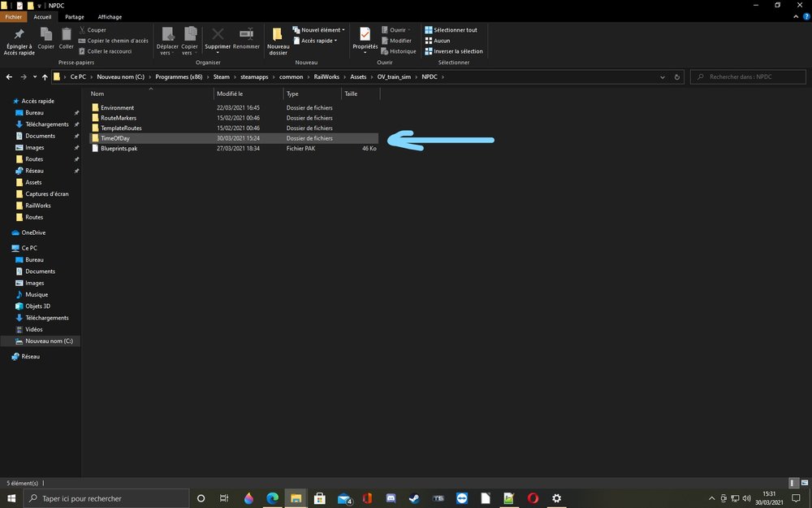Open Musique under Ce PC
Screen dimensions: 812x508
coord(37,294)
